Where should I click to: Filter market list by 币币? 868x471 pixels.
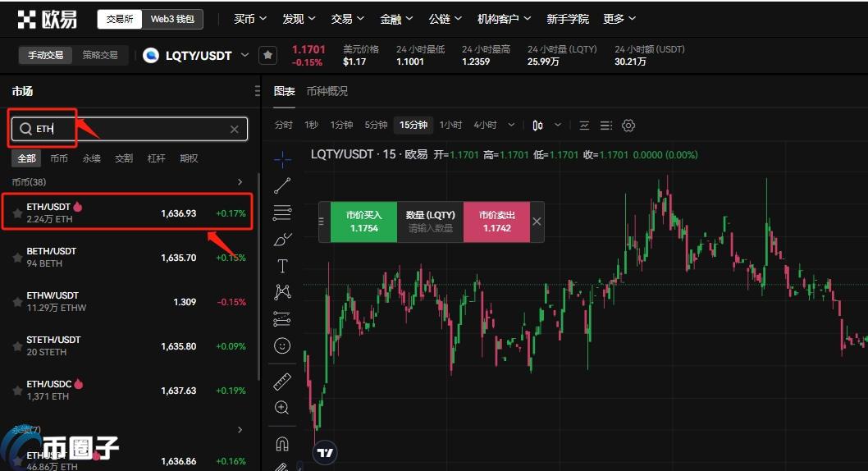point(59,158)
